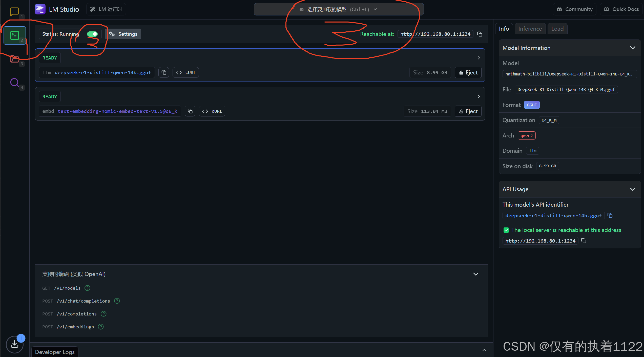Open the Discover search sidebar icon

coord(15,83)
